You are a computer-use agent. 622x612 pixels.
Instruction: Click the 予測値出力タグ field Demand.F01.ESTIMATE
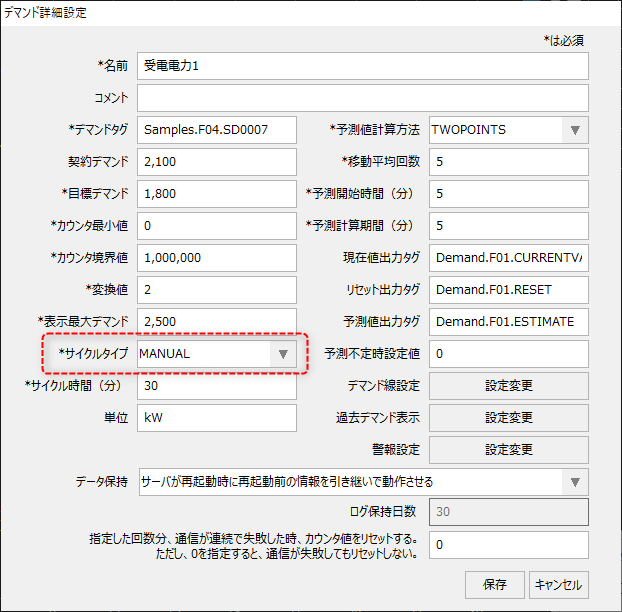[x=509, y=322]
